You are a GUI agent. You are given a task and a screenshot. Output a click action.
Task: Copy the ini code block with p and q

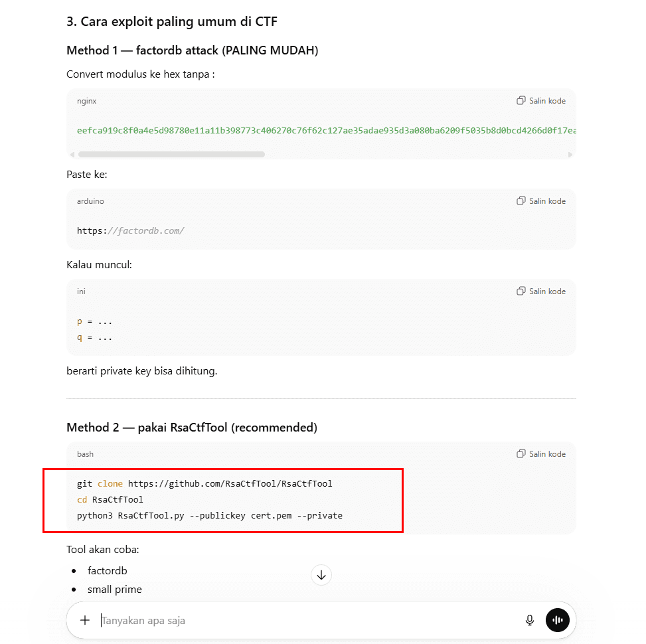541,291
